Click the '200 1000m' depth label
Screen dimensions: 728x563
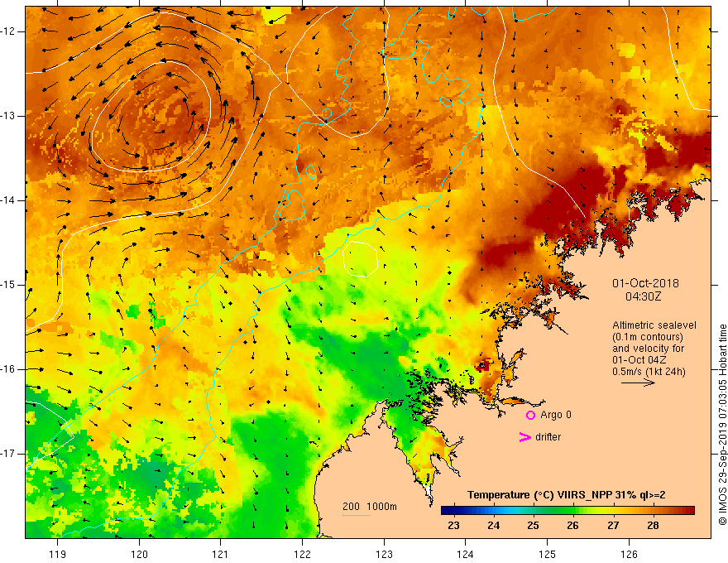coord(370,507)
